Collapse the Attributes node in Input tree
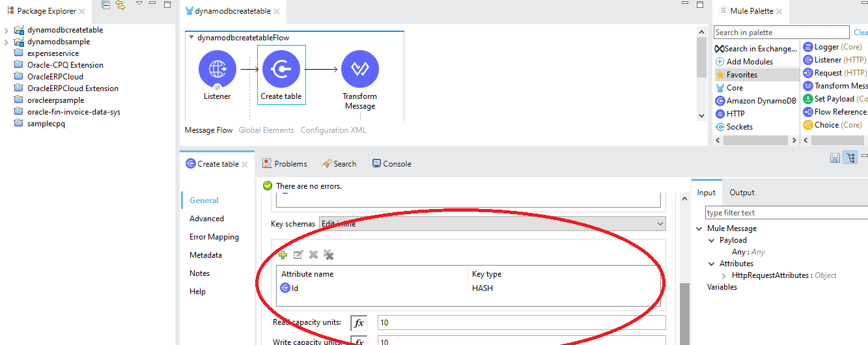Viewport: 868px width, 345px height. 712,264
